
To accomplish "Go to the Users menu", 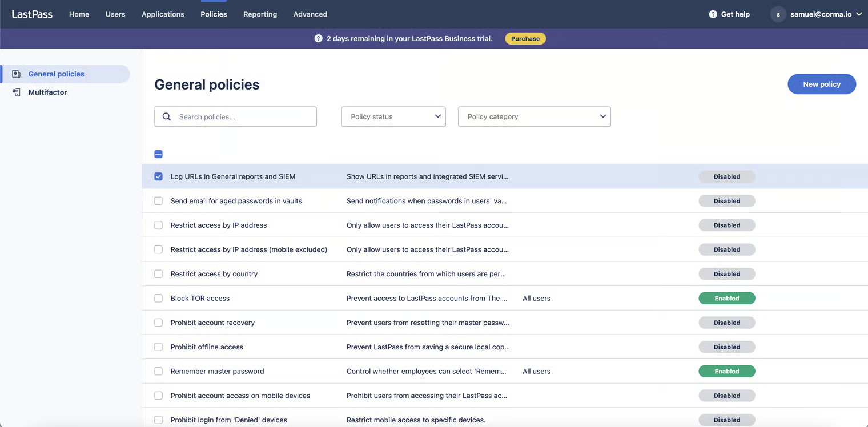I will point(115,14).
